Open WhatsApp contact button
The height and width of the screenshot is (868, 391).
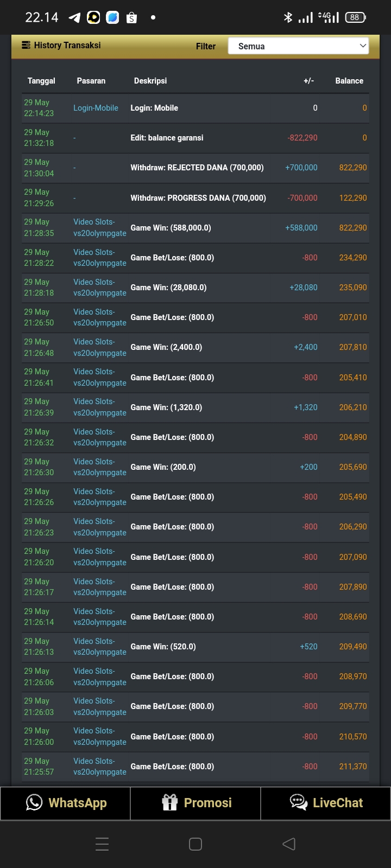click(65, 803)
